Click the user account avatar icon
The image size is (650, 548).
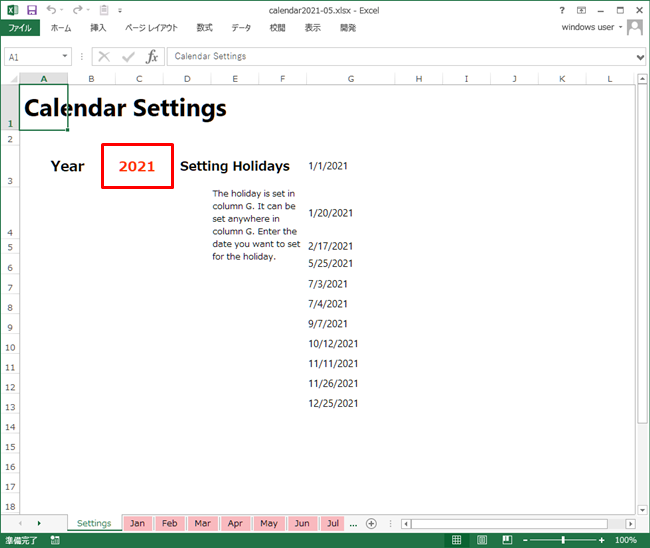[x=635, y=27]
